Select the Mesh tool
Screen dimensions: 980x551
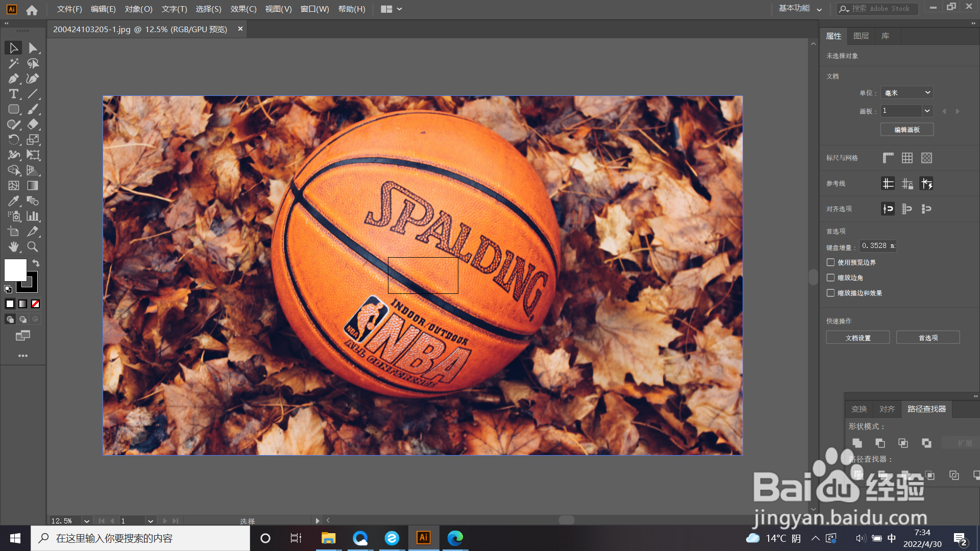tap(14, 186)
